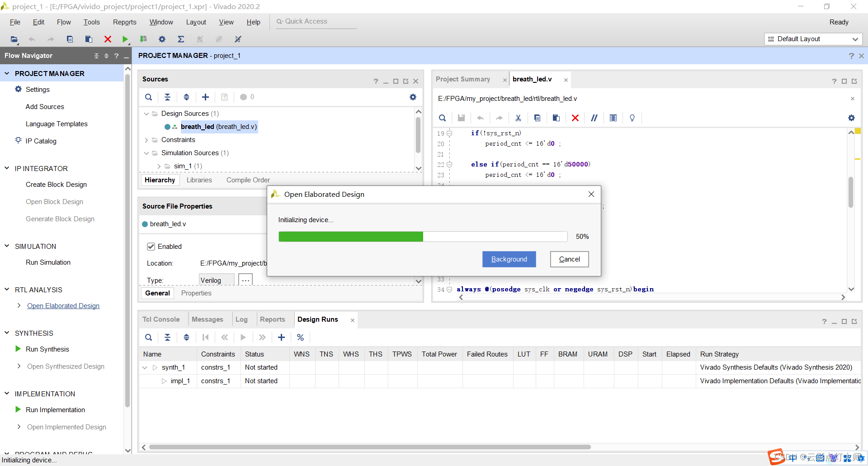Image resolution: width=868 pixels, height=466 pixels.
Task: Switch to Project Summary tab
Action: pyautogui.click(x=463, y=79)
